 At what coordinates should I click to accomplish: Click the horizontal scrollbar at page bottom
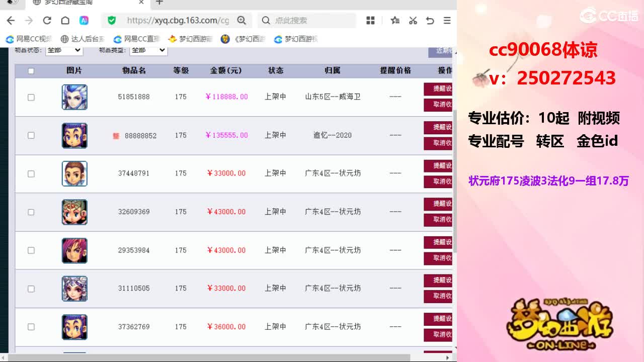[x=210, y=357]
